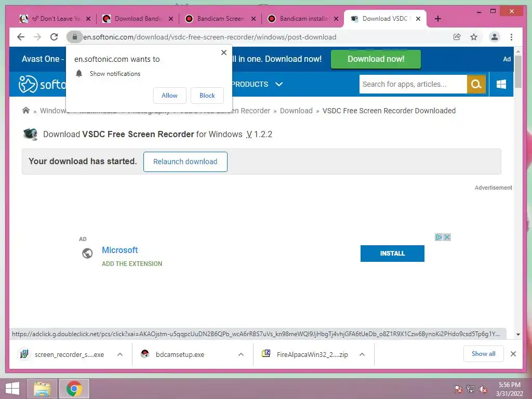The height and width of the screenshot is (399, 532).
Task: Click the globe icon beside Microsoft ad
Action: pyautogui.click(x=87, y=254)
